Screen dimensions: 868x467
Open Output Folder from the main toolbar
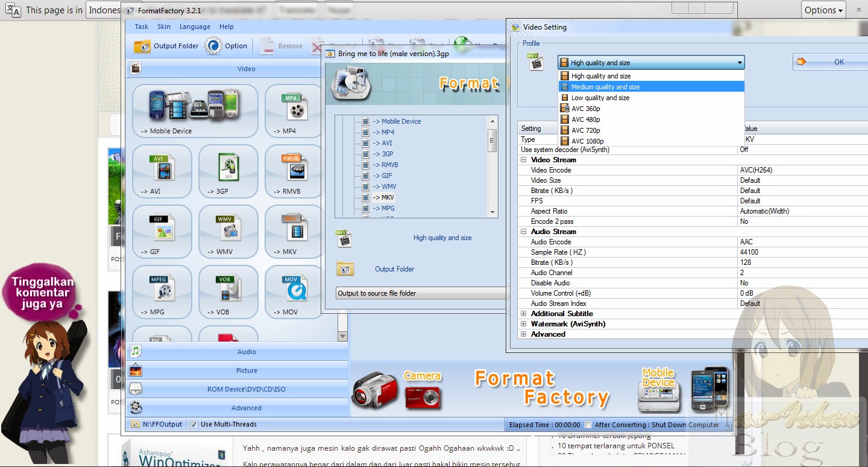(x=166, y=46)
